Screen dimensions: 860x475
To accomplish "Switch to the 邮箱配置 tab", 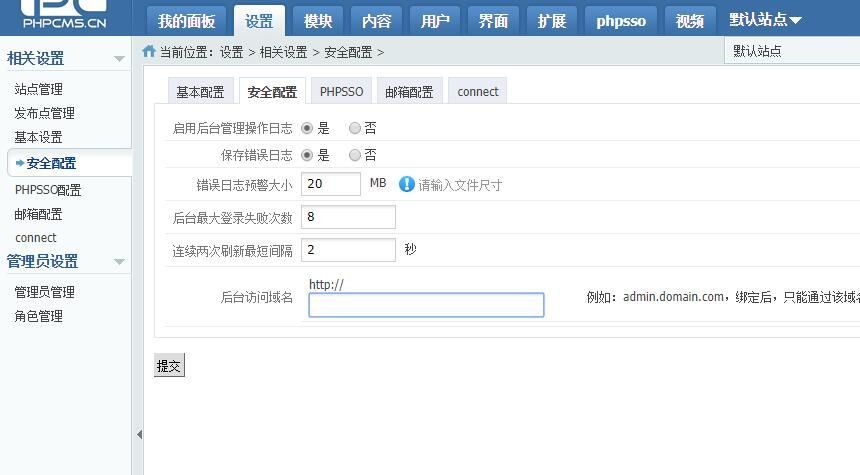I will pyautogui.click(x=409, y=92).
